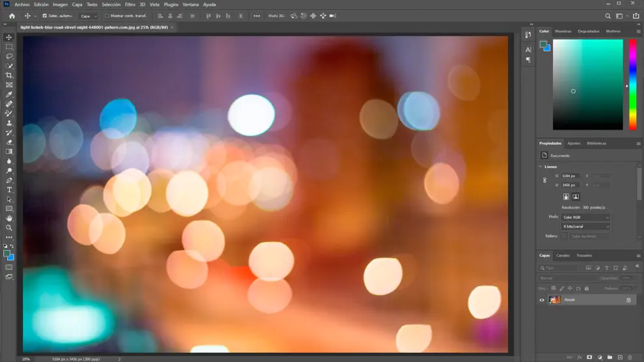Image resolution: width=644 pixels, height=362 pixels.
Task: Open the Color RGB mode dropdown
Action: 585,217
